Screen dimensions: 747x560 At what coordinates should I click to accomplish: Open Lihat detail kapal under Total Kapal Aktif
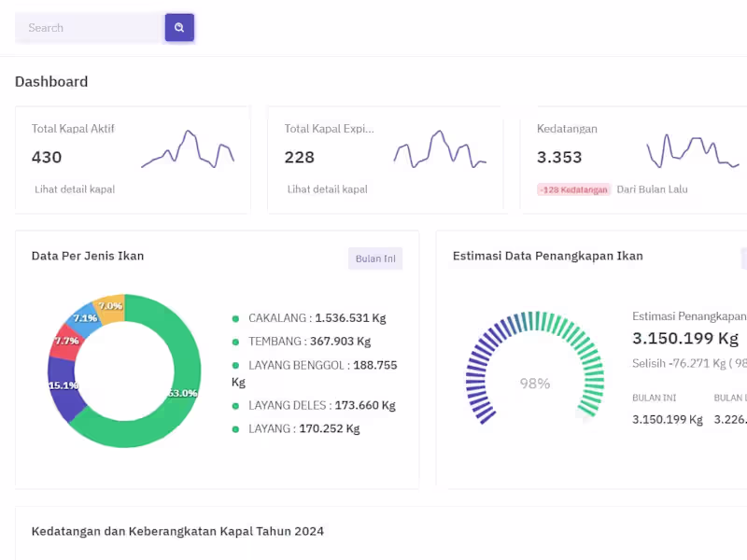(75, 189)
